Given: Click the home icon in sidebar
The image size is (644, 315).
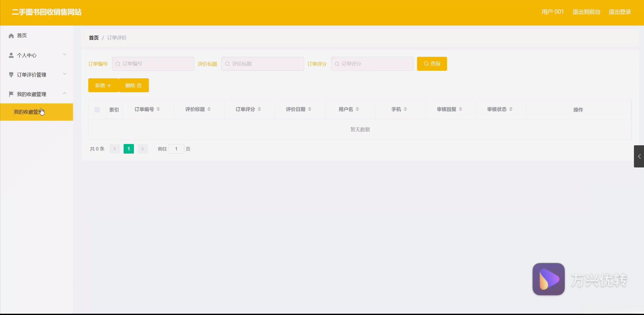Looking at the screenshot, I should click(11, 36).
